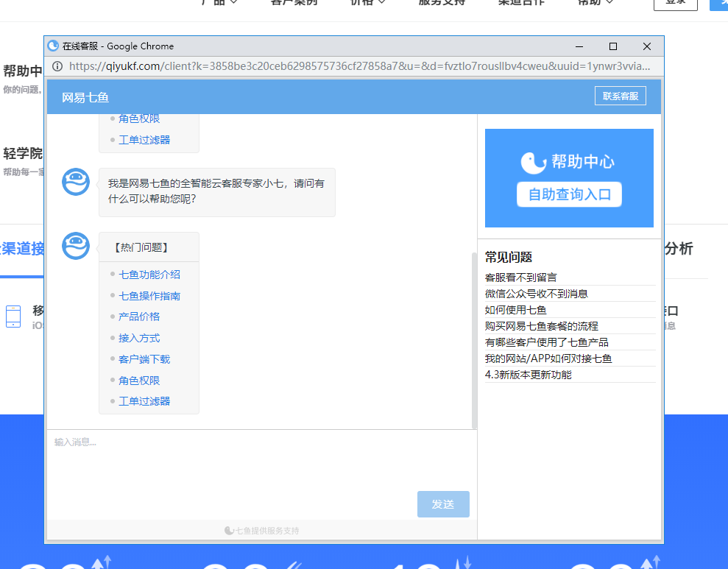
Task: Open 角色权限 link under 热门问题 heading
Action: click(x=139, y=380)
